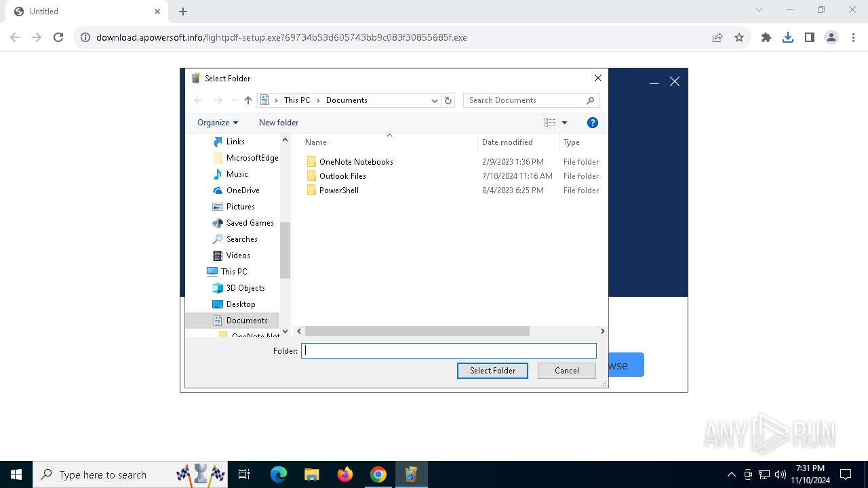Image resolution: width=868 pixels, height=488 pixels.
Task: Select Music in navigation pane
Action: [237, 174]
